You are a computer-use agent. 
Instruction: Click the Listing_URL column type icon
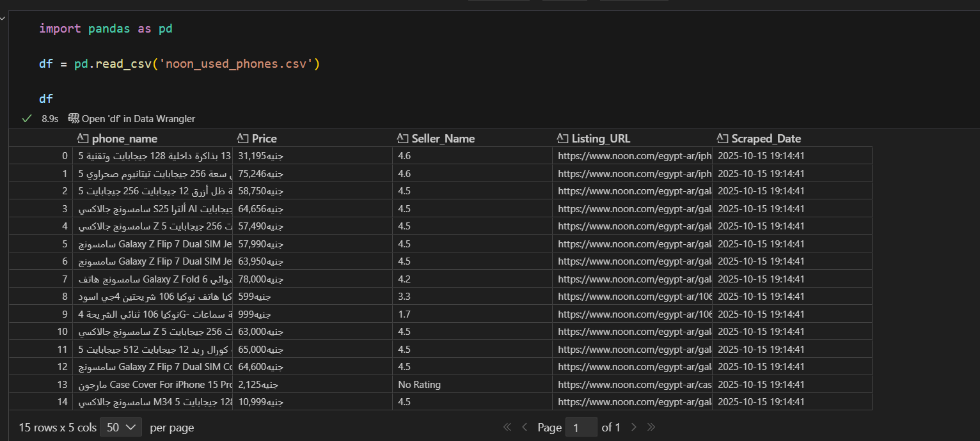point(562,139)
